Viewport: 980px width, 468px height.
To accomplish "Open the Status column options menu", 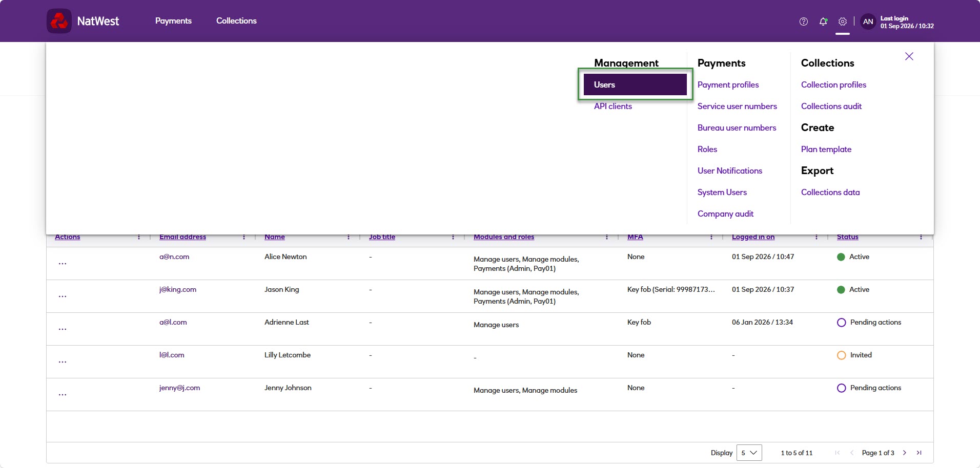I will pos(921,237).
